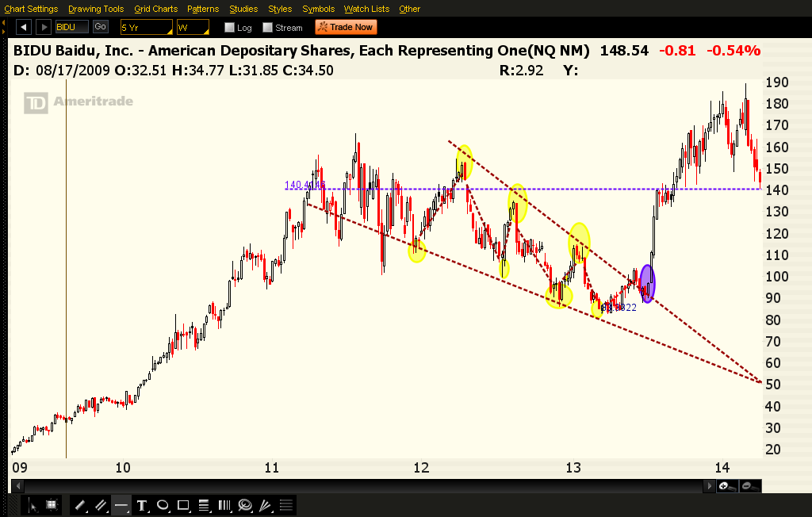
Task: Open the W frequency dropdown
Action: pos(193,27)
